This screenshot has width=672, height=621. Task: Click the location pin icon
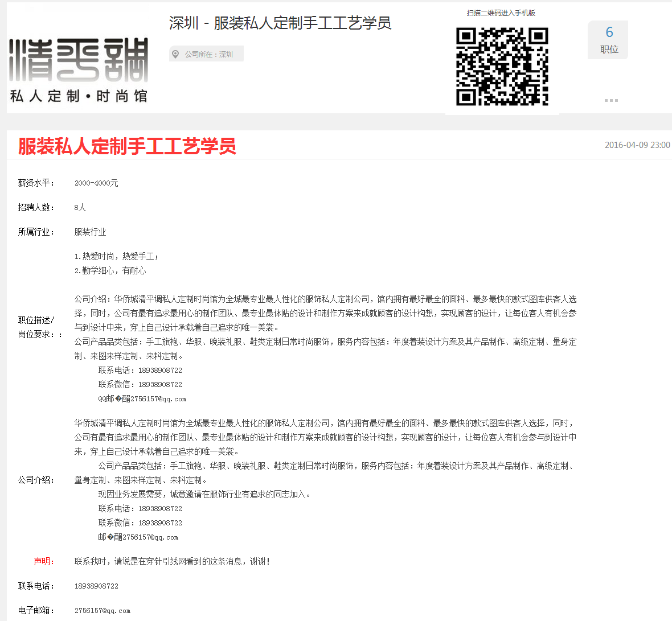tap(176, 54)
